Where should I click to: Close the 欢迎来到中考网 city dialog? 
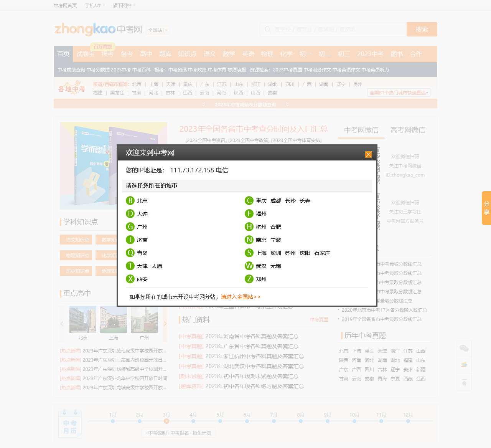pyautogui.click(x=368, y=154)
